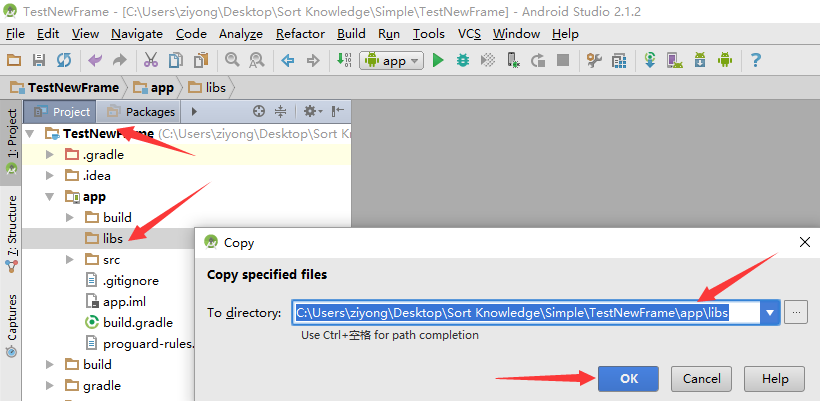The image size is (820, 401).
Task: Open the To directory history dropdown arrow
Action: (x=770, y=313)
